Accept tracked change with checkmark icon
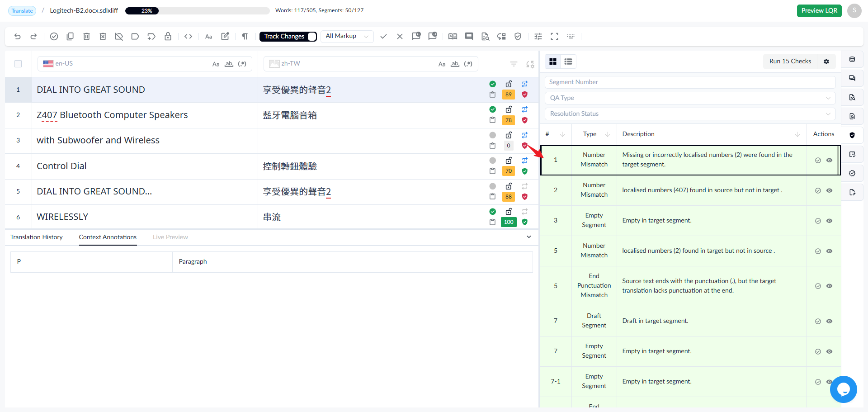Viewport: 868px width, 412px height. click(383, 37)
